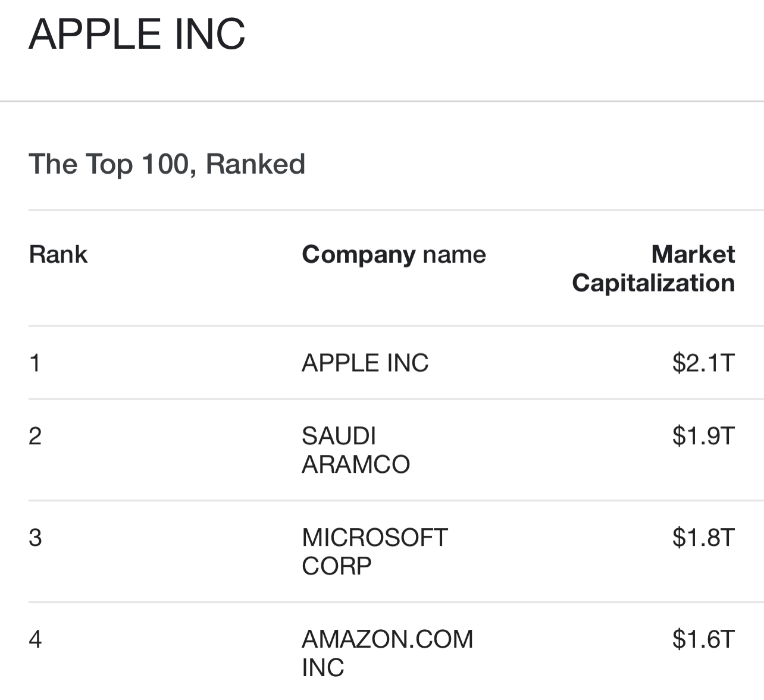Select rank number 2 cell
The image size is (764, 700).
point(35,436)
